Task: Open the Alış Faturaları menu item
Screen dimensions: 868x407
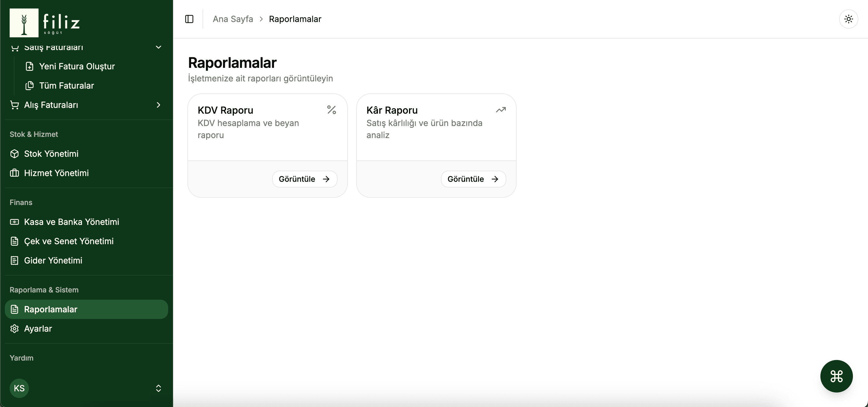Action: click(86, 105)
